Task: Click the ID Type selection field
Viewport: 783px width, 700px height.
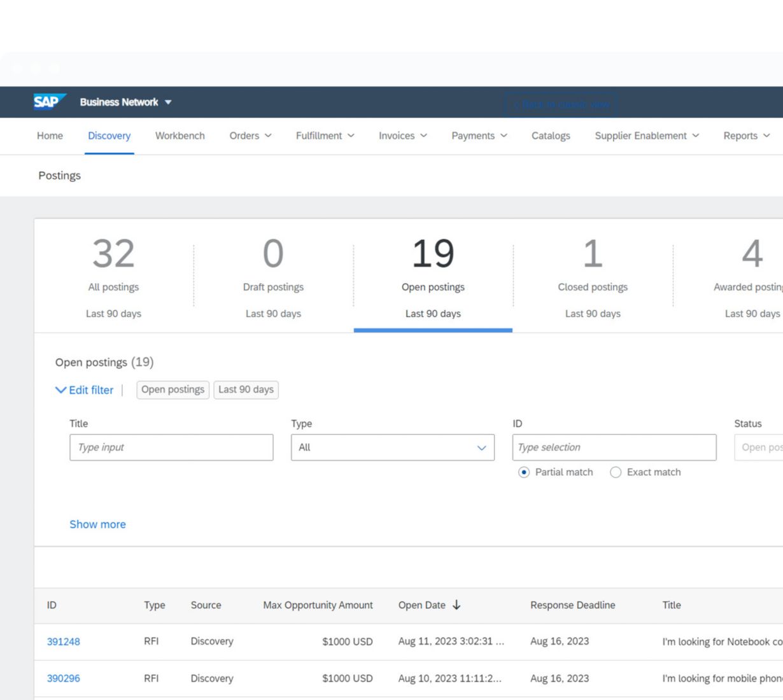Action: [614, 447]
